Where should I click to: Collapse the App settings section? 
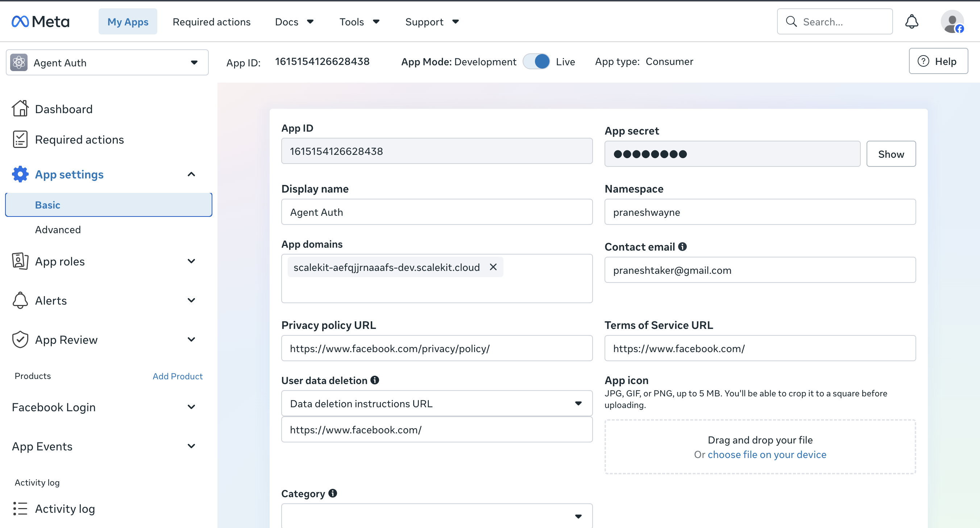(x=191, y=174)
